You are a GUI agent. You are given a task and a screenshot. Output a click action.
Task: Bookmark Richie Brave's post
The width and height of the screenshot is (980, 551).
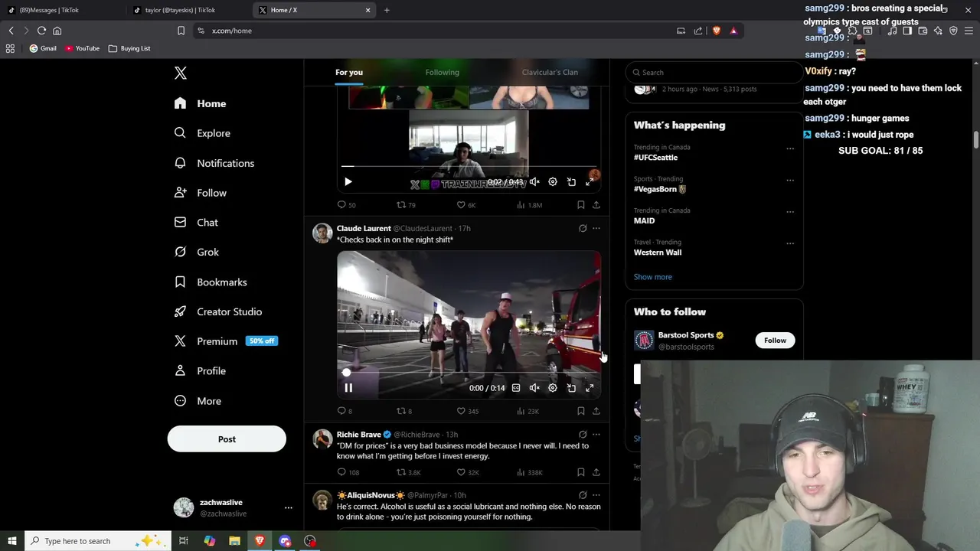pyautogui.click(x=580, y=472)
